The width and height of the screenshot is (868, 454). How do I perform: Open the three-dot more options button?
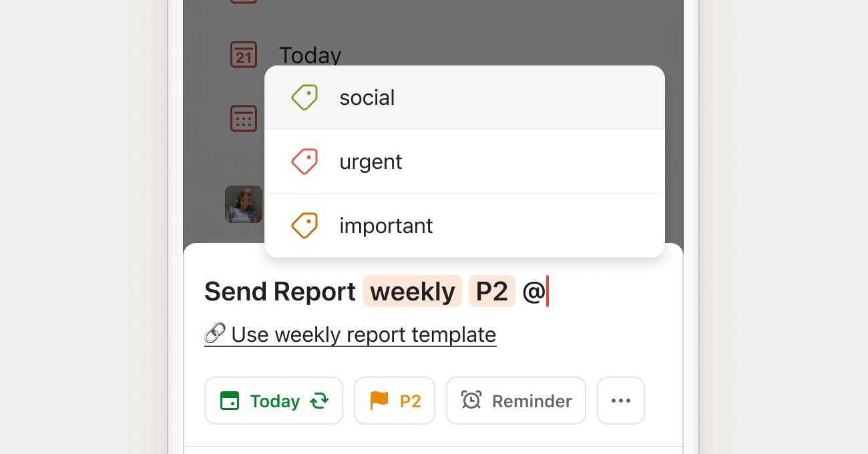[620, 401]
